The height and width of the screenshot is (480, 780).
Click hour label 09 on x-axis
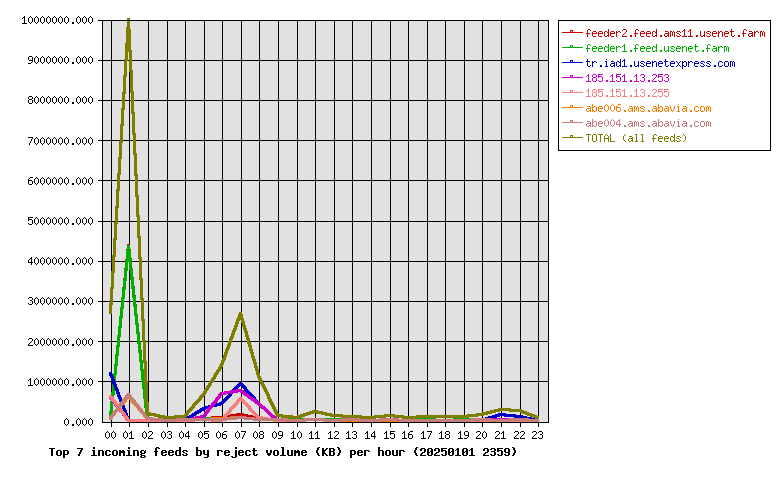click(278, 435)
